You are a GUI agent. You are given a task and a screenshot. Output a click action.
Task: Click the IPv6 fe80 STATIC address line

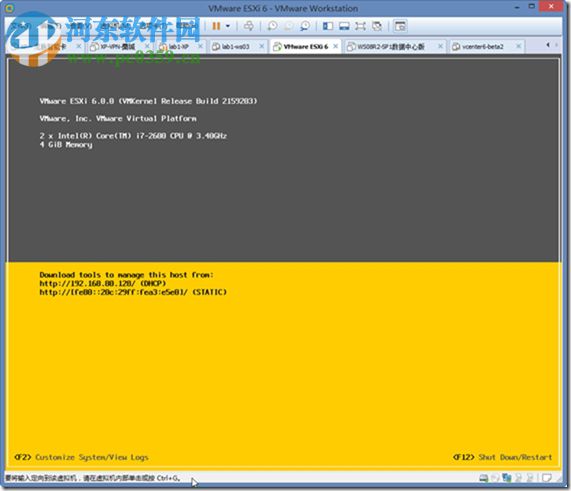pos(133,292)
